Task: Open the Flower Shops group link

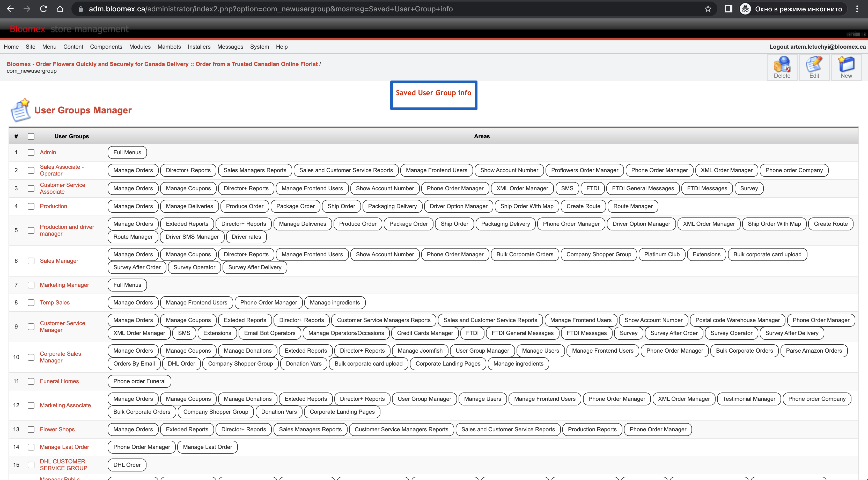Action: coord(57,430)
